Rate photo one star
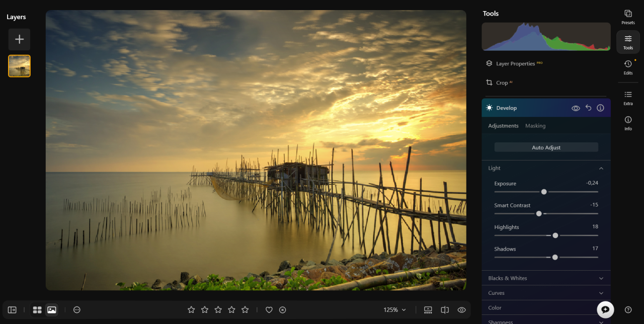 coord(191,310)
